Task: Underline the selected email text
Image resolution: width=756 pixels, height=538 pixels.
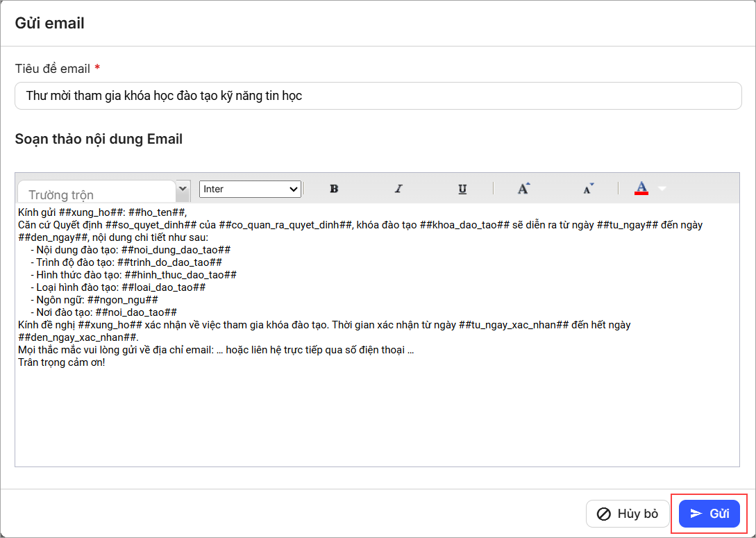Action: coord(462,189)
